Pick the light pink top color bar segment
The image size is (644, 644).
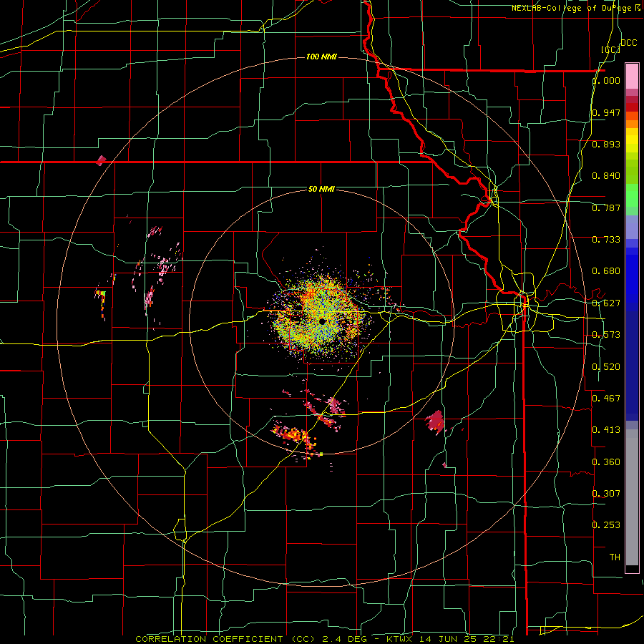[632, 77]
